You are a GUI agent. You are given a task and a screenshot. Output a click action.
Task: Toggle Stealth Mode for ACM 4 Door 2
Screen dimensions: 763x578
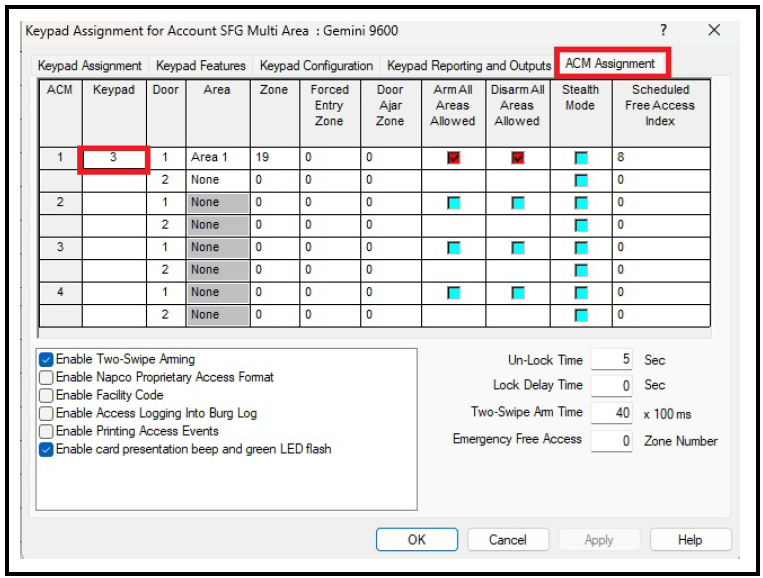[581, 315]
